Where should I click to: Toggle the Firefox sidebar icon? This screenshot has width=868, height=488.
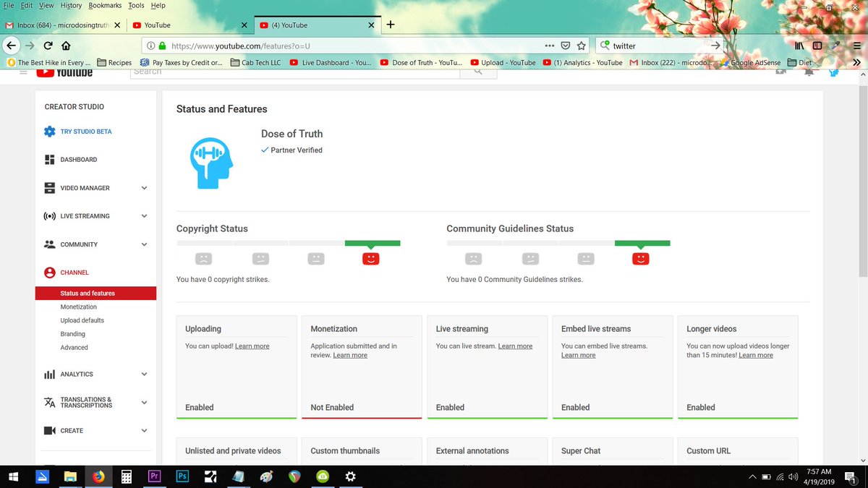[x=817, y=46]
